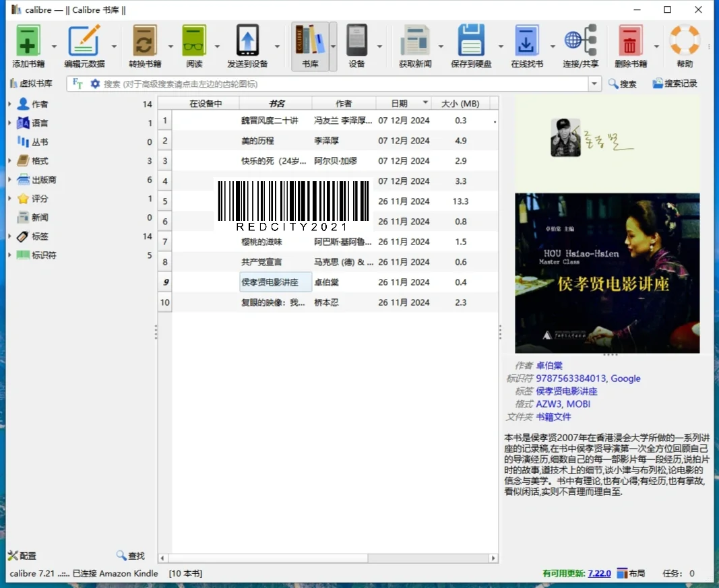The image size is (719, 588).
Task: Open the MOBI format link
Action: [578, 403]
